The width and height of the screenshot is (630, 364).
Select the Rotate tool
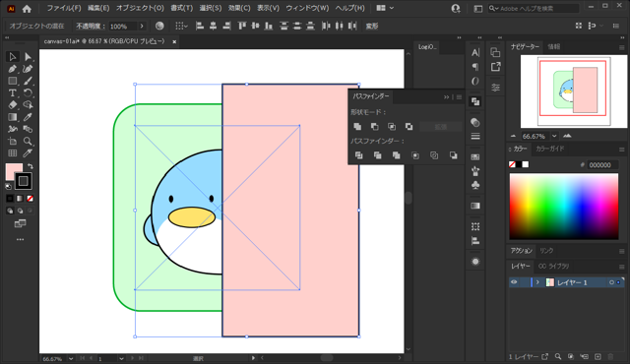click(28, 93)
